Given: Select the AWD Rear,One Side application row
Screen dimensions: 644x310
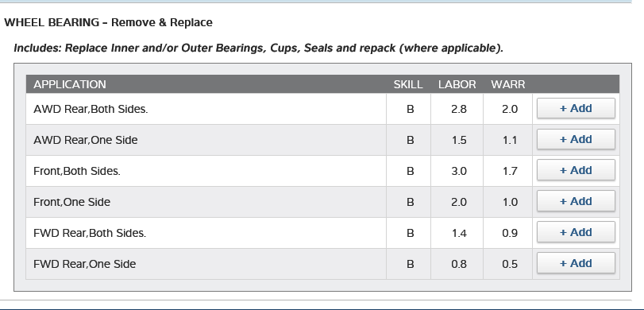Looking at the screenshot, I should coord(322,140).
